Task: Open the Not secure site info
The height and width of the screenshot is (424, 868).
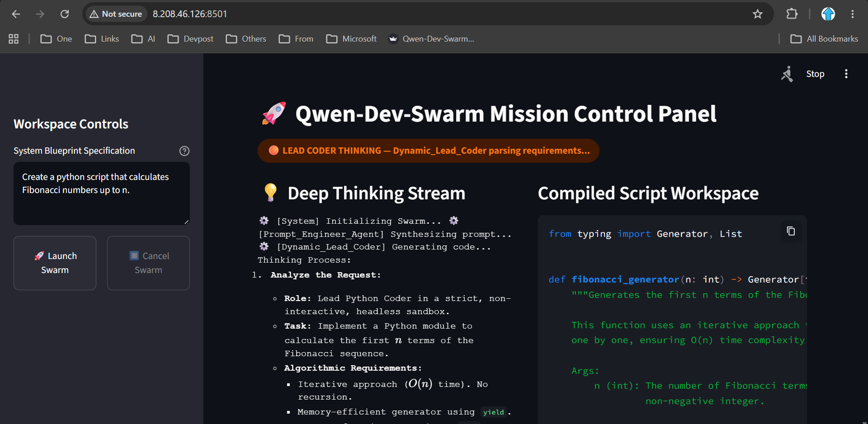Action: pos(116,14)
